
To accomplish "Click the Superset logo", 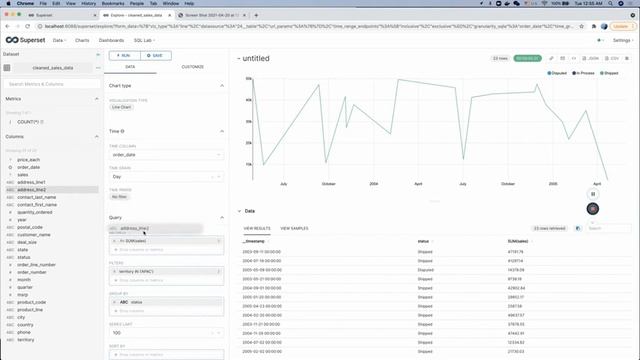I will [25, 40].
